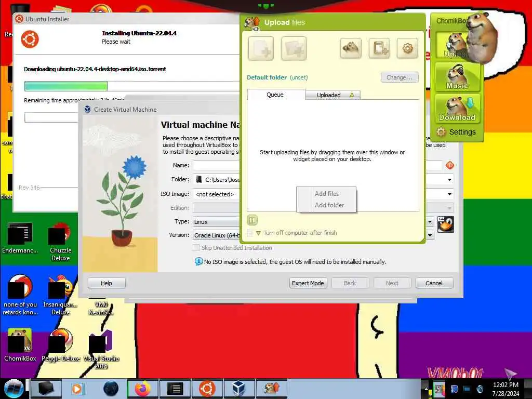Show hidden system tray icons
The width and height of the screenshot is (532, 399).
426,389
